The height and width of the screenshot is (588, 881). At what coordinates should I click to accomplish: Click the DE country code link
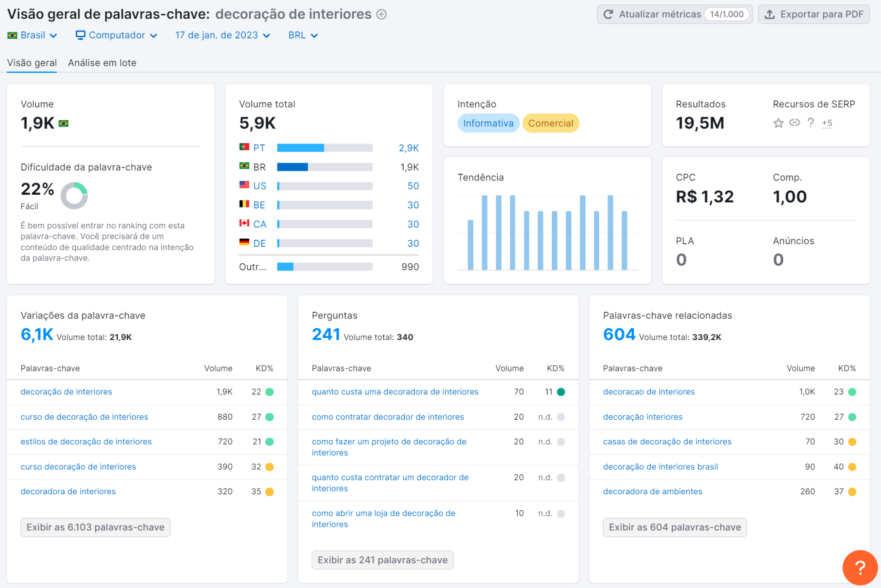tap(260, 243)
